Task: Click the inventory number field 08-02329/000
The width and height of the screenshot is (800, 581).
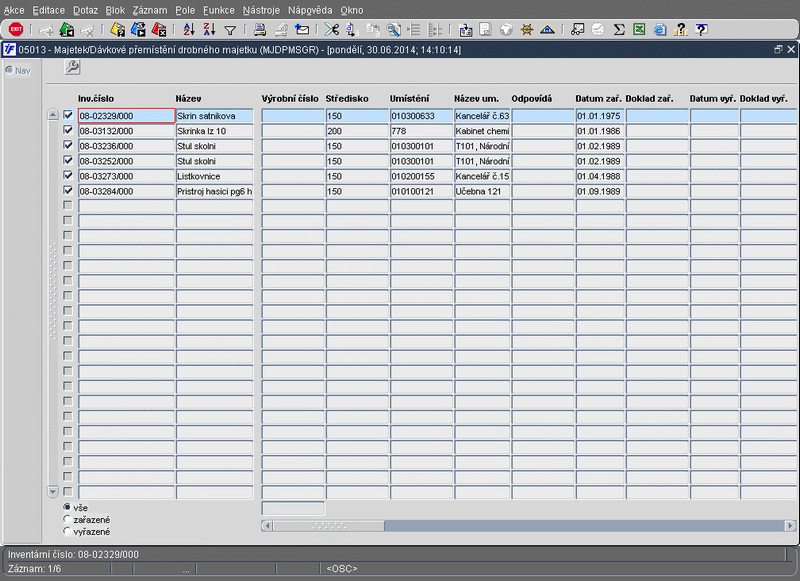Action: tap(127, 116)
